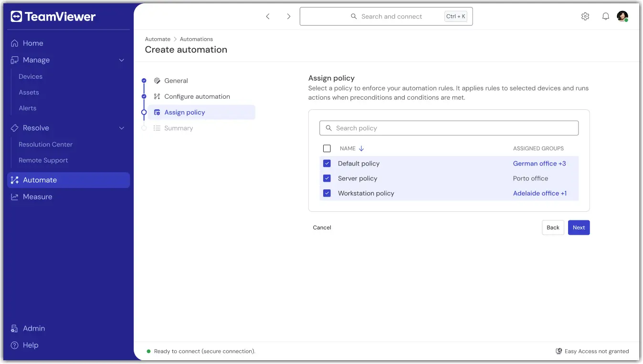Click the Help question mark icon
Viewport: 643px width, 364px height.
(15, 345)
